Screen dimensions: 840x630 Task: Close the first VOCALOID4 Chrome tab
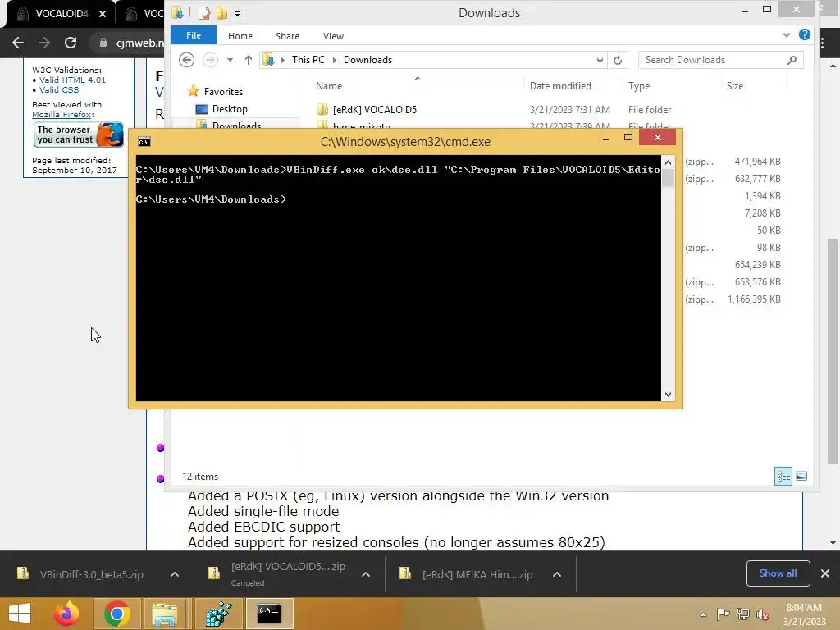coord(103,14)
